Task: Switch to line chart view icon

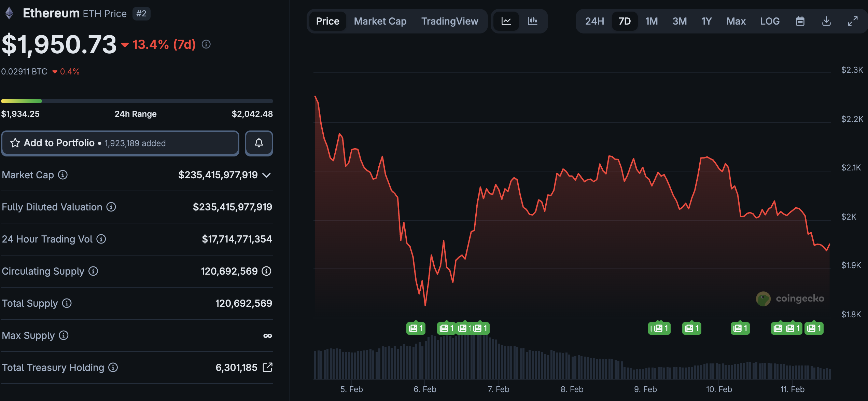Action: coord(506,21)
